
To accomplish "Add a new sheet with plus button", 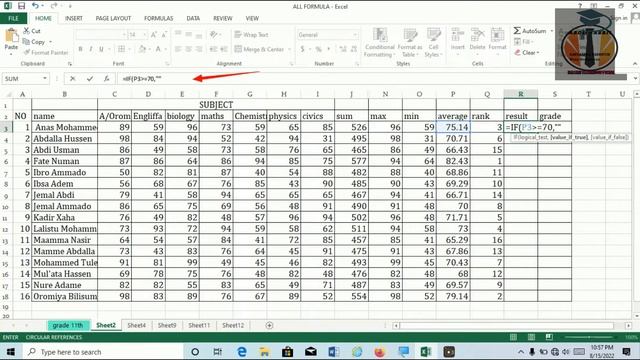I will click(269, 325).
